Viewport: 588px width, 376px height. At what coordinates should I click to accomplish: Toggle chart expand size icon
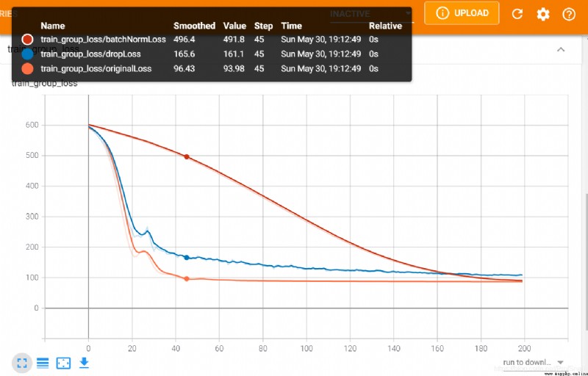point(22,363)
